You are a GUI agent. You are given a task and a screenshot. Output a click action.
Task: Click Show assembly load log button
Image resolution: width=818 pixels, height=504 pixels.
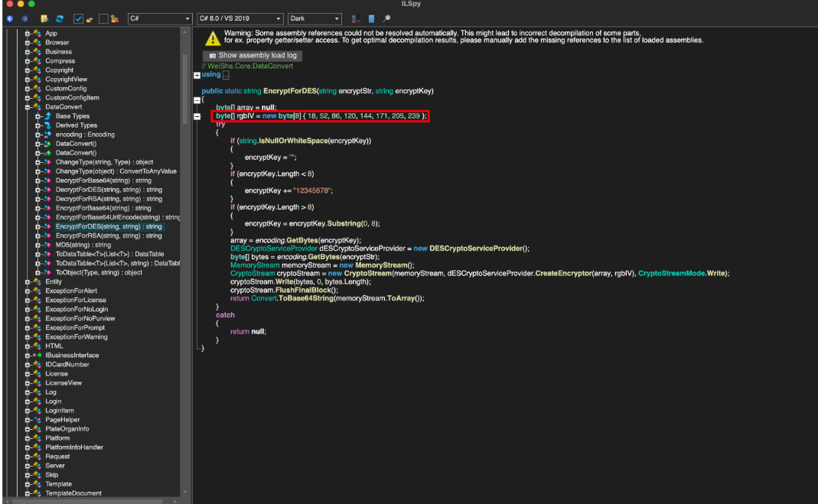click(x=253, y=56)
